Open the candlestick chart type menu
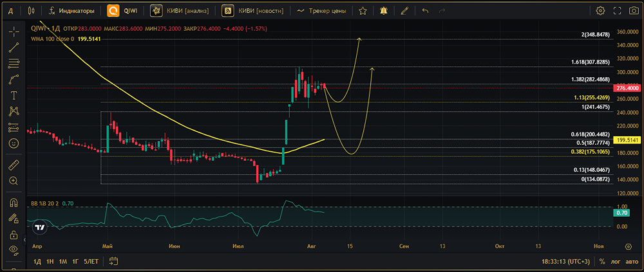This screenshot has height=272, width=644. 32,11
